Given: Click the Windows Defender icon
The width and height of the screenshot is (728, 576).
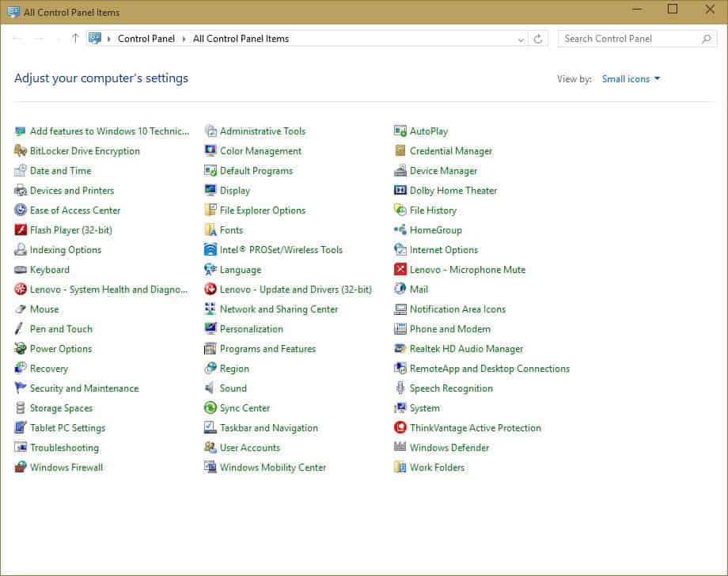Looking at the screenshot, I should coord(400,447).
